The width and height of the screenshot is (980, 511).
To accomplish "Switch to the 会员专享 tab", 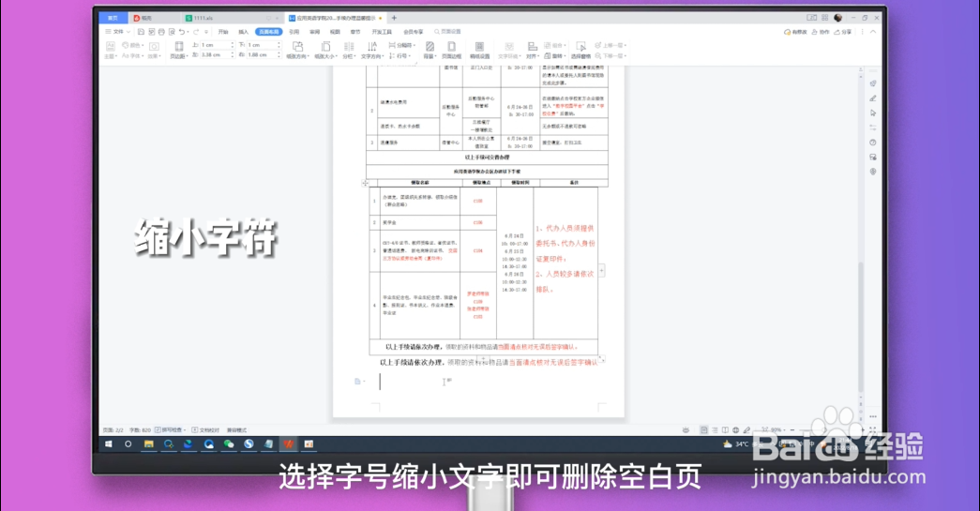I will (414, 32).
